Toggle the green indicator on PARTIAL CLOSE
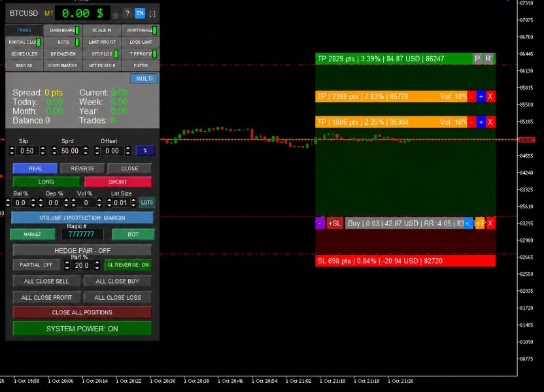The image size is (544, 392). tap(38, 42)
